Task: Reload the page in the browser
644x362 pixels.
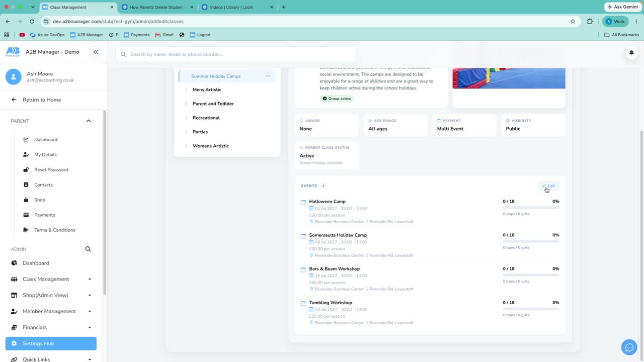Action: pos(32,22)
